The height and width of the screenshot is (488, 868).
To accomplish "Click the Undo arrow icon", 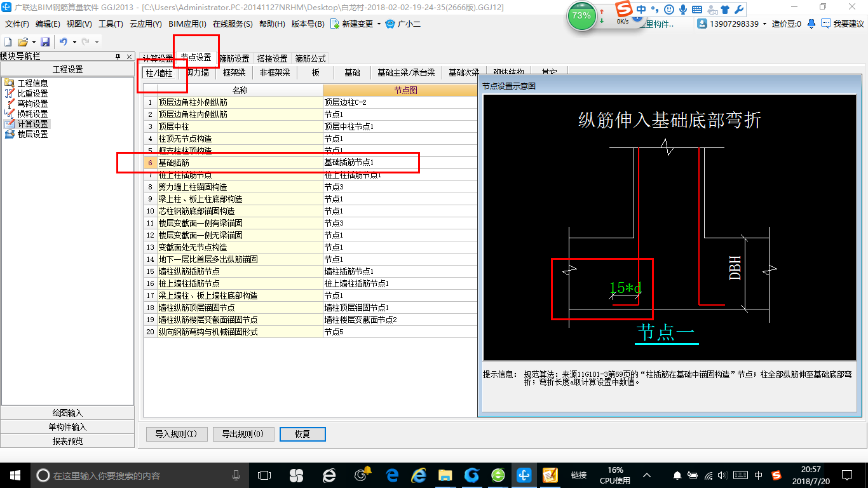I will pos(64,41).
